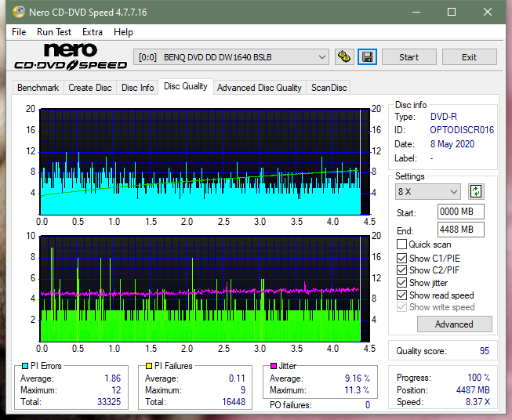Image resolution: width=512 pixels, height=420 pixels.
Task: Click the Quality score value 95
Action: [485, 351]
